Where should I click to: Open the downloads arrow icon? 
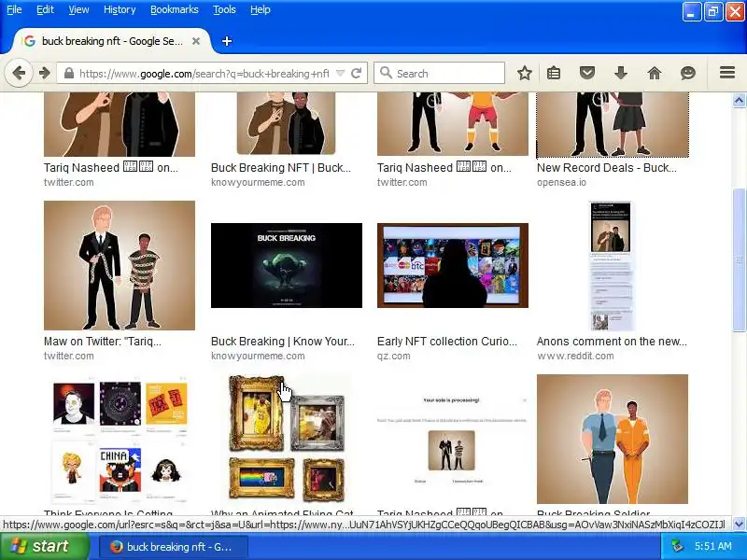(x=621, y=74)
